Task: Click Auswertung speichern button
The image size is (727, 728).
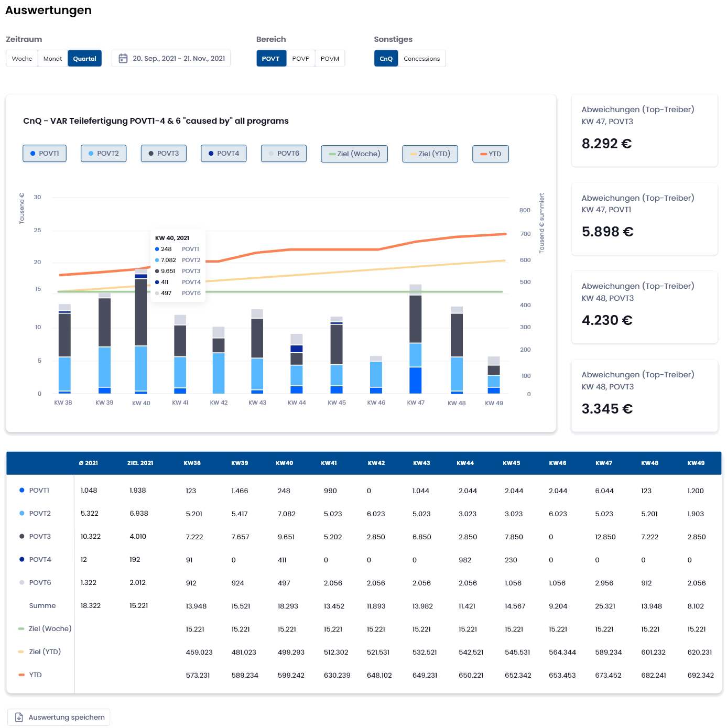Action: point(59,717)
